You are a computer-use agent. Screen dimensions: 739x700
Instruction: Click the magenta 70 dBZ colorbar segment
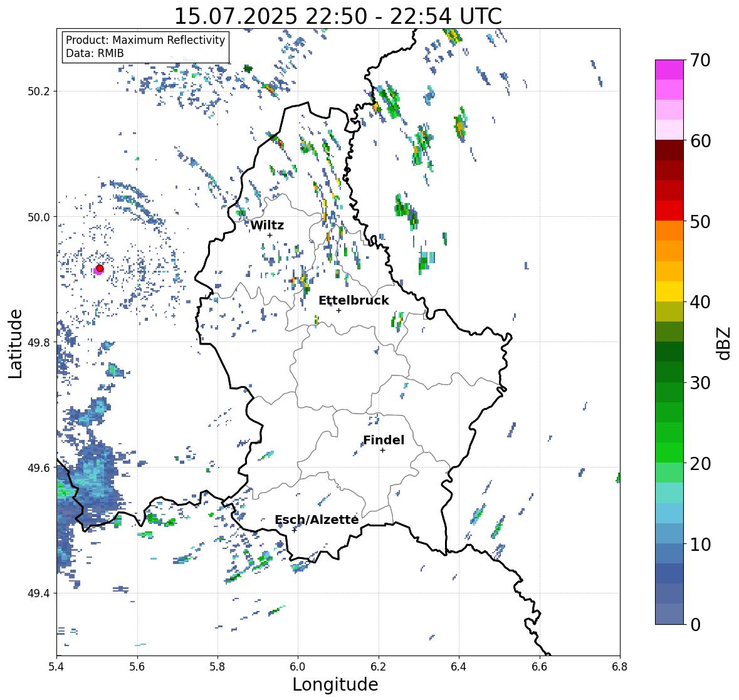(669, 70)
